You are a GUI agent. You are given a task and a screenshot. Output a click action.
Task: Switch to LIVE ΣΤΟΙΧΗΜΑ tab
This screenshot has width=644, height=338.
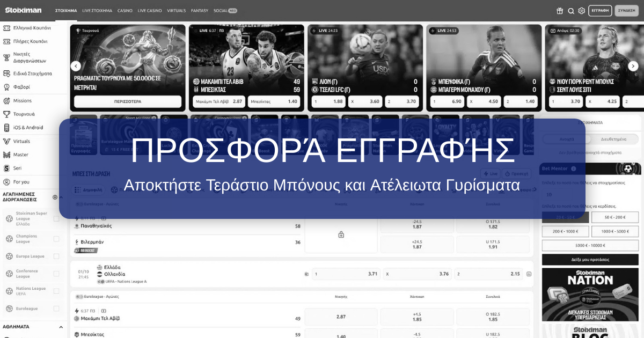[97, 11]
